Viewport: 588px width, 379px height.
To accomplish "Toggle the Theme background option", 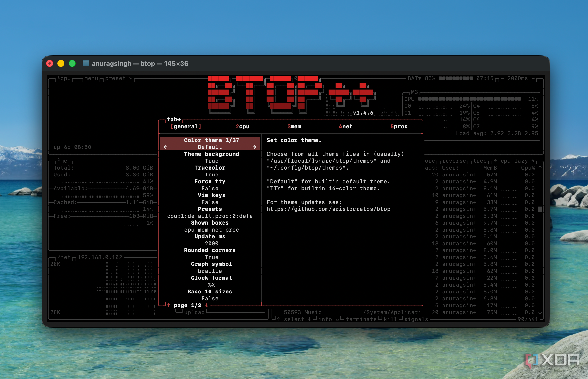I will coord(210,157).
